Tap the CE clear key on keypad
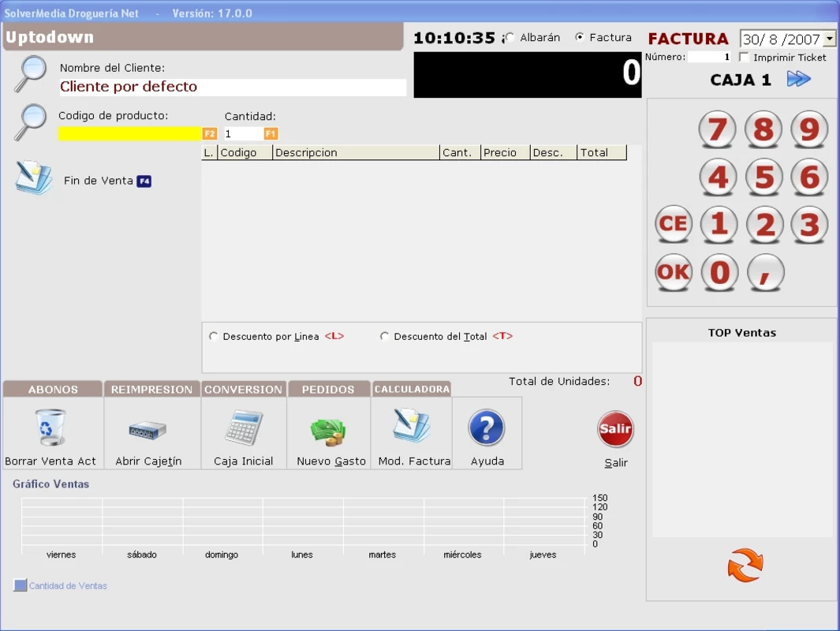Image resolution: width=840 pixels, height=631 pixels. (x=674, y=224)
